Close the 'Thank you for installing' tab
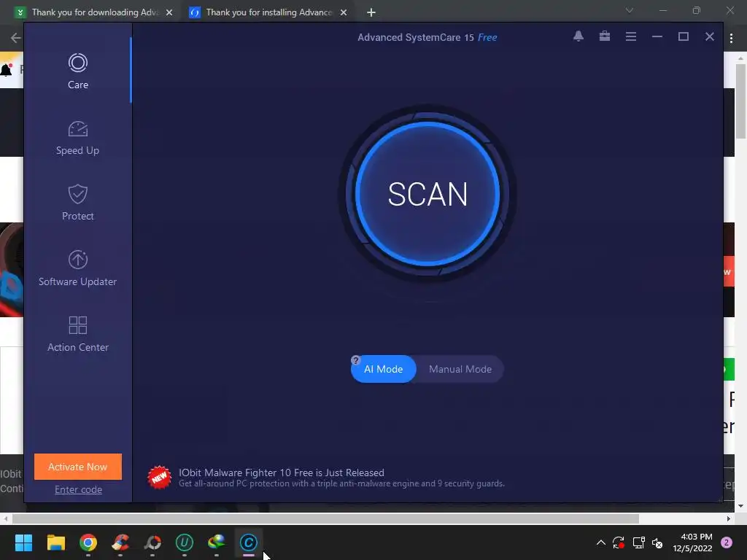 [344, 12]
